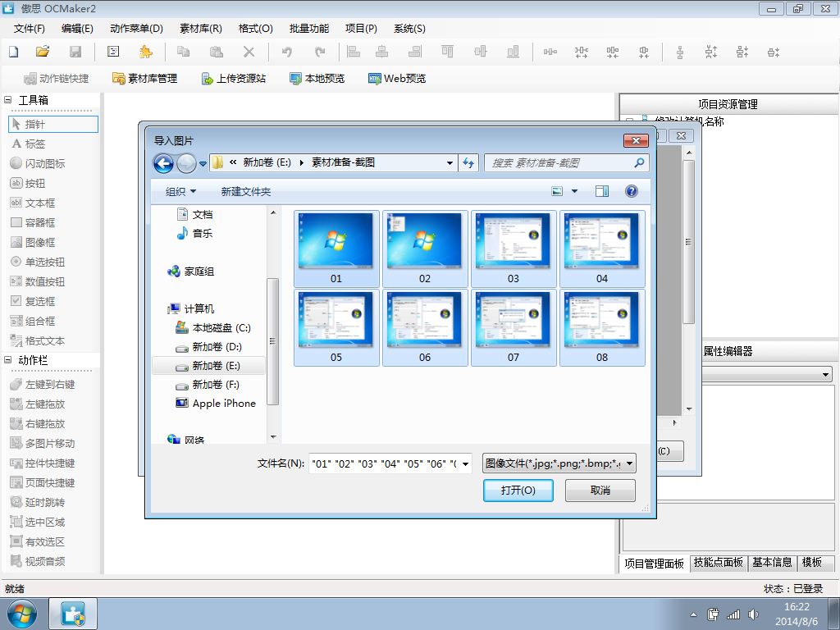
Task: Click the Open folder toolbar icon
Action: (x=43, y=52)
